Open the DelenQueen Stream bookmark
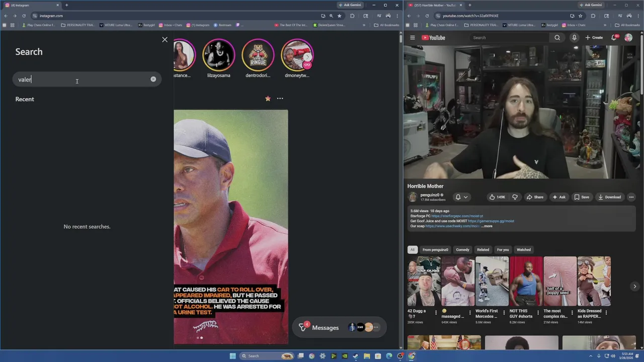This screenshot has height=362, width=644. point(329,25)
